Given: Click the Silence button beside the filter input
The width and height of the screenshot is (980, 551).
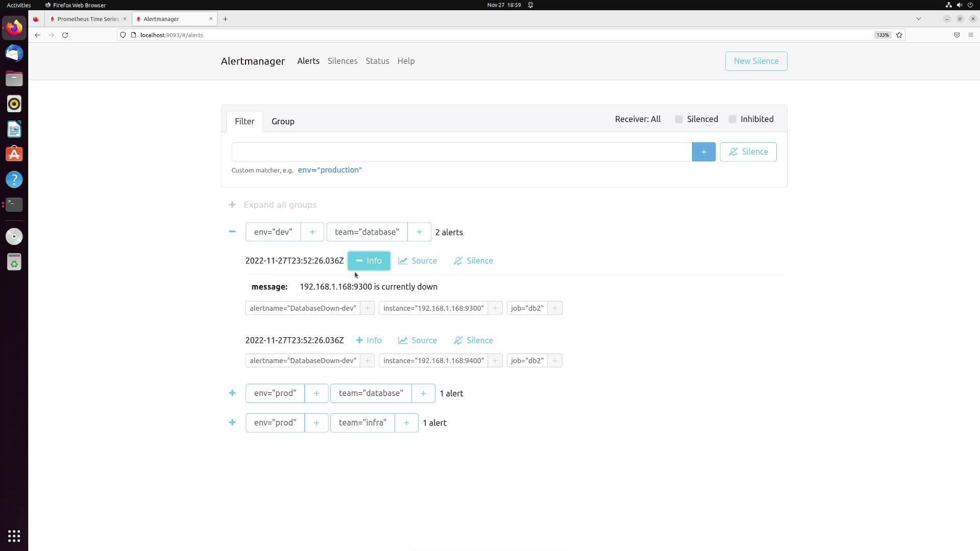Looking at the screenshot, I should click(x=748, y=152).
